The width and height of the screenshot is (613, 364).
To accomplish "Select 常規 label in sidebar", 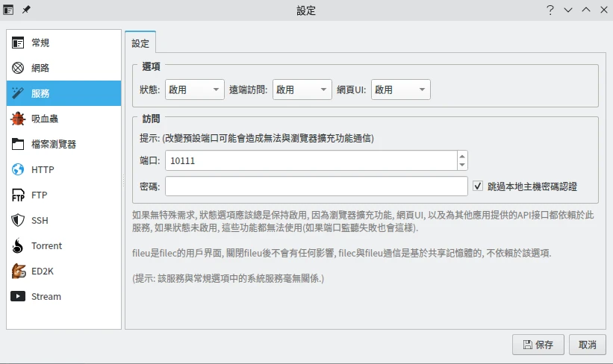I will point(40,43).
